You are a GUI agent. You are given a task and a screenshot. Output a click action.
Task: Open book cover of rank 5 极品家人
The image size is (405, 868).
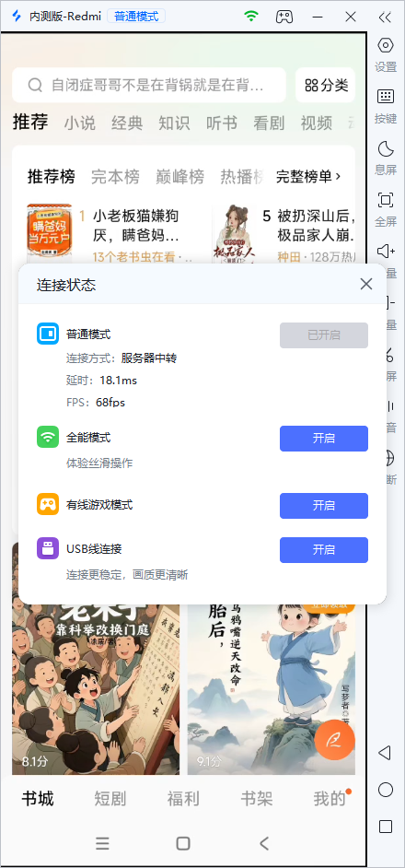pyautogui.click(x=234, y=232)
